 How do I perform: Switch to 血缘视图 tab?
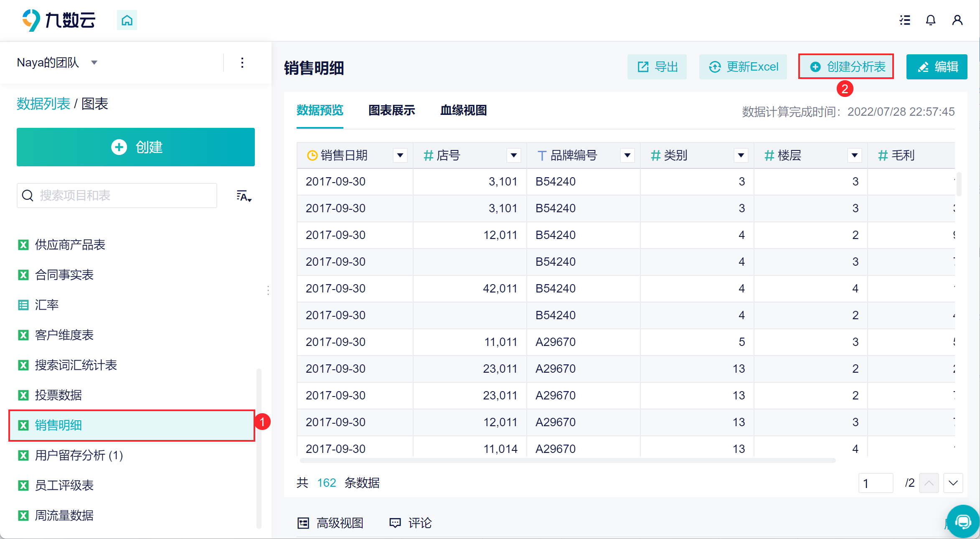click(x=463, y=110)
